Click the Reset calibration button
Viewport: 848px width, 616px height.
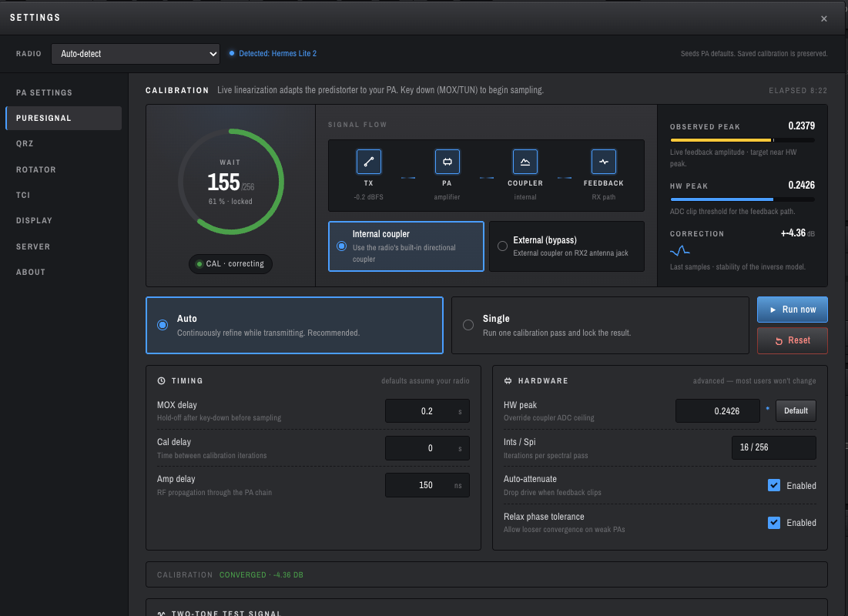[x=792, y=340]
